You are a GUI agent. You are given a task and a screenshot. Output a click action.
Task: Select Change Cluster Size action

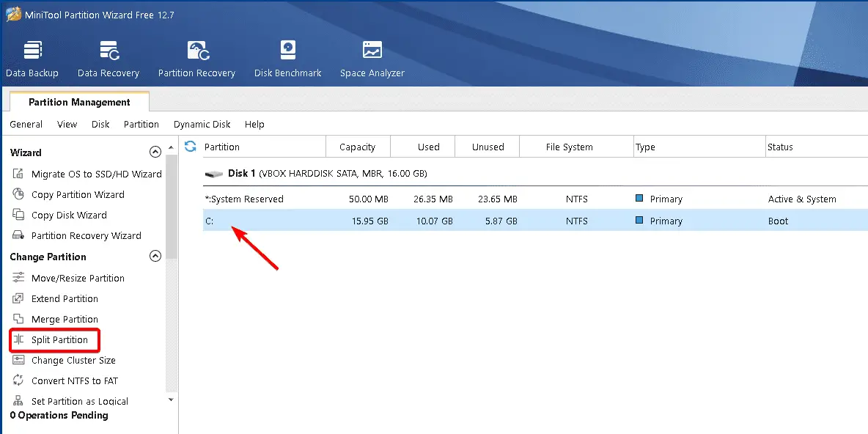tap(73, 360)
